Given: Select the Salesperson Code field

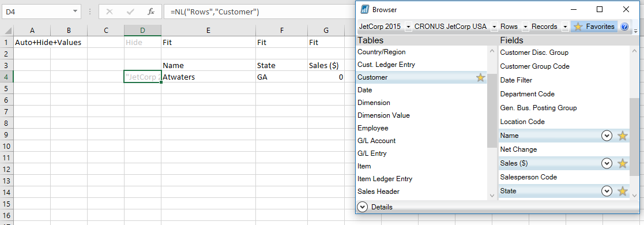Looking at the screenshot, I should point(564,177).
